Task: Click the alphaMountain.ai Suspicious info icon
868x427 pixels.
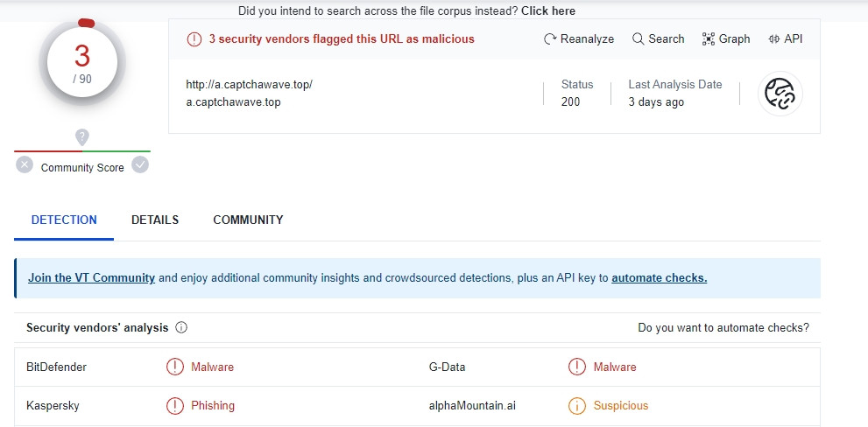Action: [x=577, y=406]
